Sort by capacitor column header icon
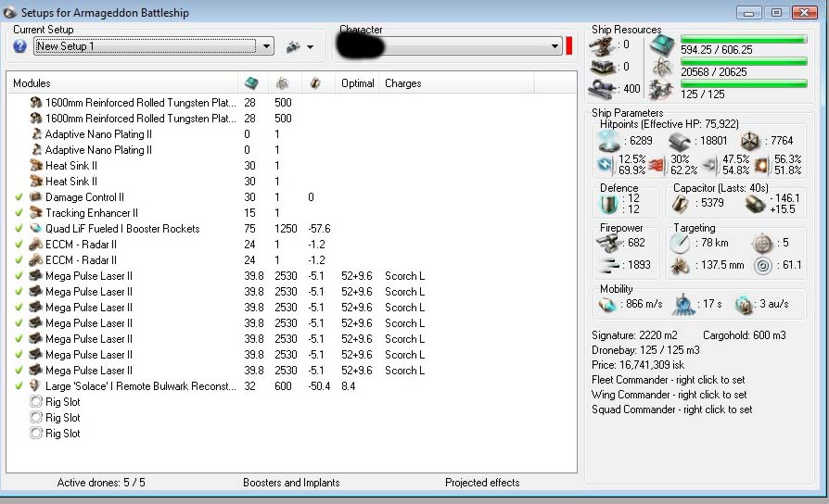The width and height of the screenshot is (829, 504). [x=315, y=83]
